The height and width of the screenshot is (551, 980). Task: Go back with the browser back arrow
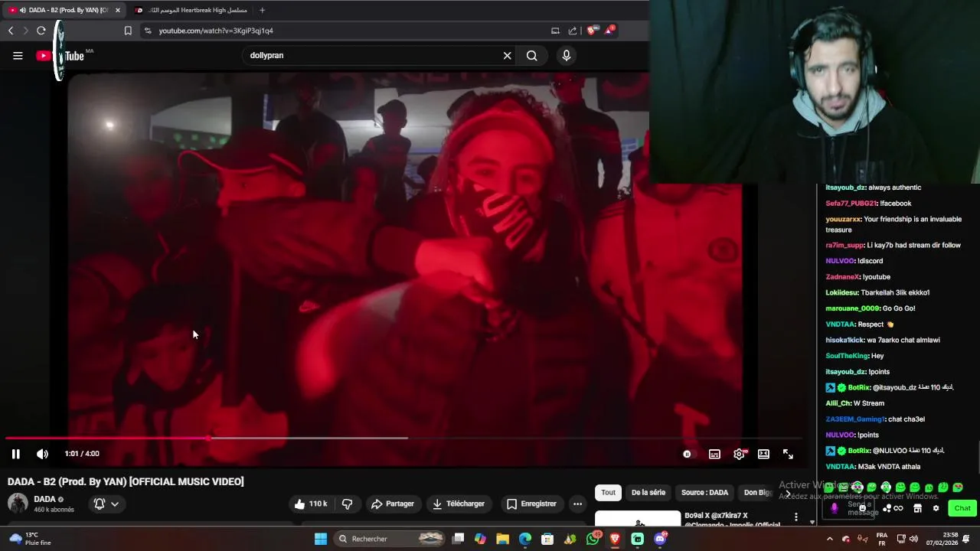(x=11, y=31)
